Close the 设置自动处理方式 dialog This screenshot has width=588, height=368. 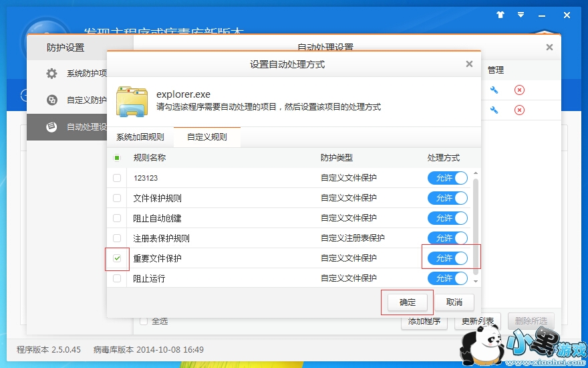click(x=469, y=64)
